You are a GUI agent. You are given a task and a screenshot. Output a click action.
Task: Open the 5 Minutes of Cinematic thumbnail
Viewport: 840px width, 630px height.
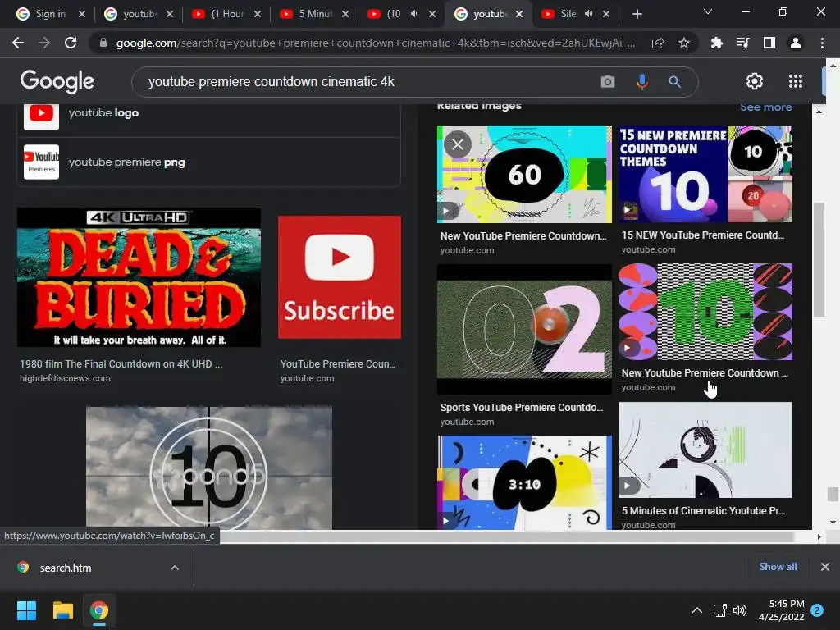(x=705, y=450)
